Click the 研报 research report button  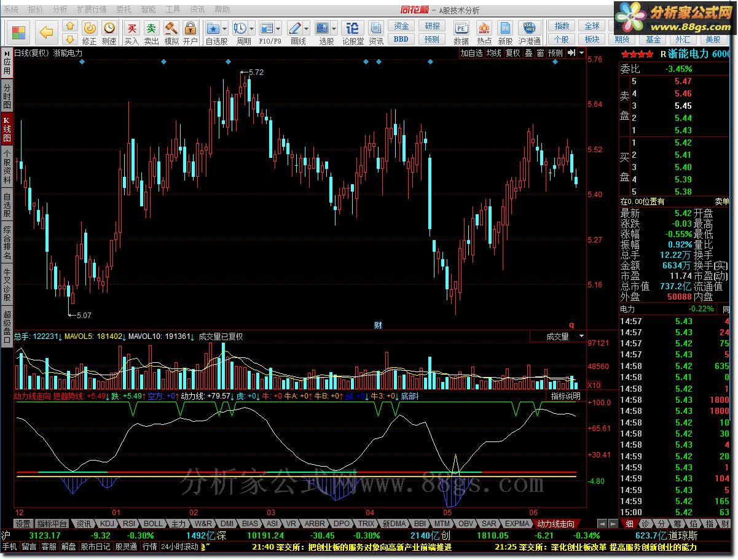click(432, 26)
